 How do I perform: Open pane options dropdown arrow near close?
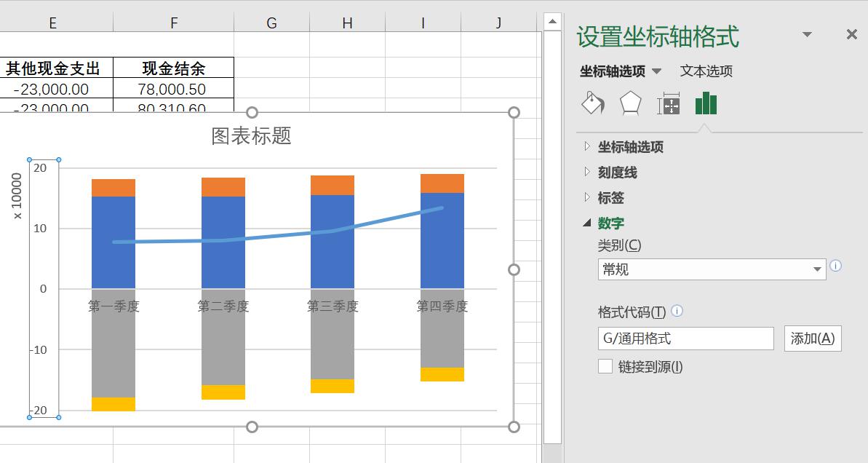pos(807,34)
